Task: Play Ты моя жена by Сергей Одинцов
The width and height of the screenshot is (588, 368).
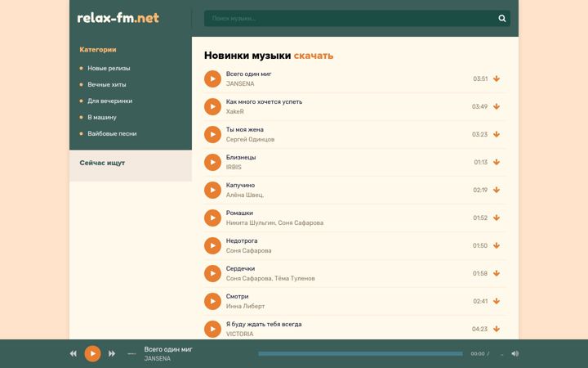Action: [212, 134]
